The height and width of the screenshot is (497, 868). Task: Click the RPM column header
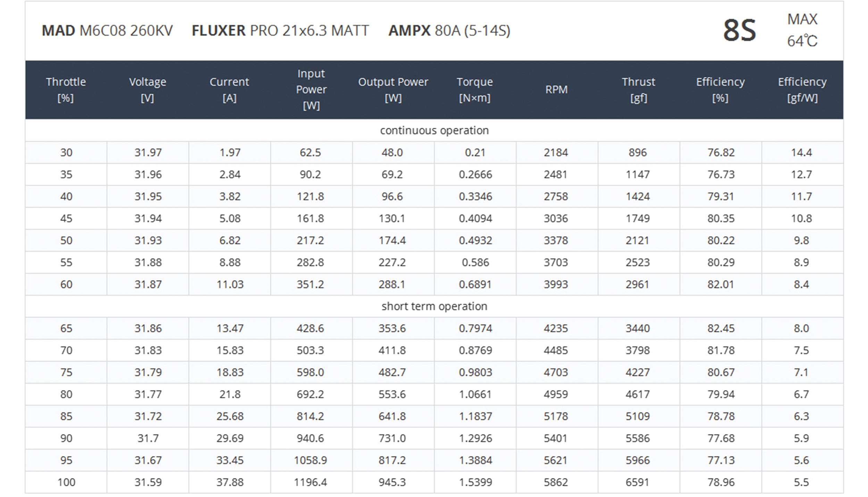pyautogui.click(x=556, y=90)
